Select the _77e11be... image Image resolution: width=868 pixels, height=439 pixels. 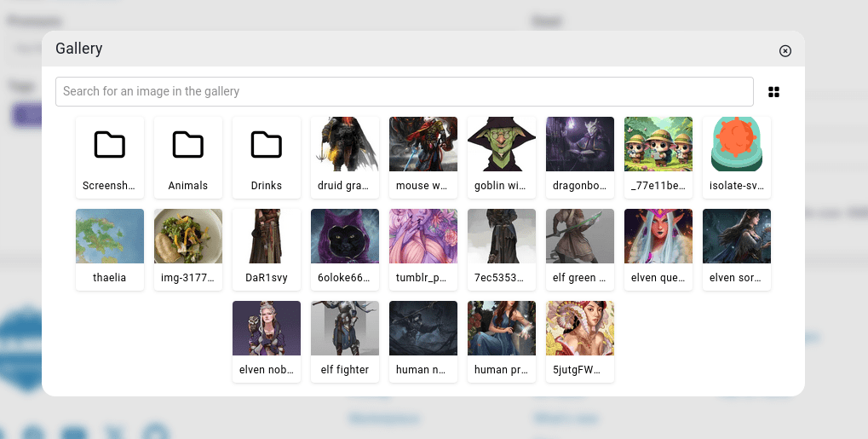658,158
